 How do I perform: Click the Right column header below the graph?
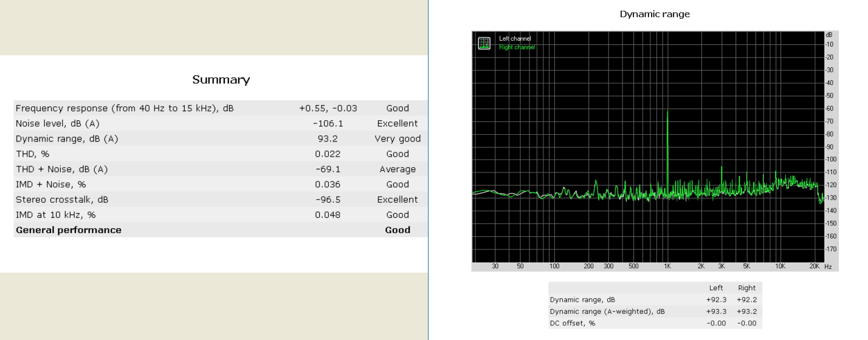tap(746, 288)
